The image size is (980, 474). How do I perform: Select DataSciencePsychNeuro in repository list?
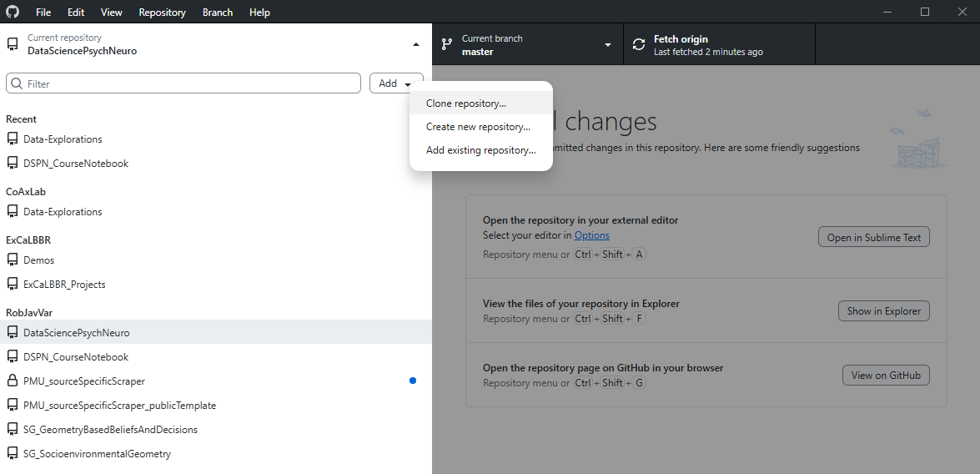[x=216, y=332]
